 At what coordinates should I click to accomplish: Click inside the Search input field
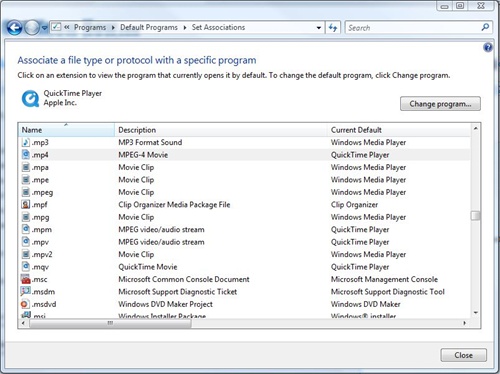click(x=413, y=28)
